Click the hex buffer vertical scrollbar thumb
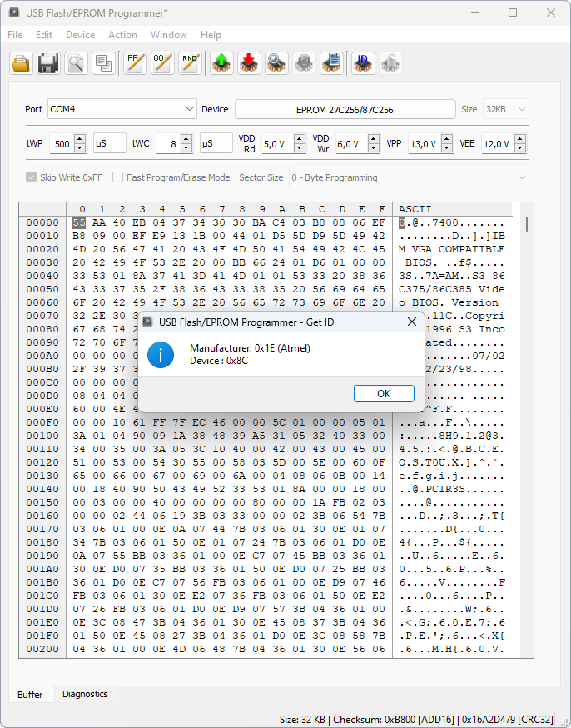The height and width of the screenshot is (728, 571). coord(527,224)
